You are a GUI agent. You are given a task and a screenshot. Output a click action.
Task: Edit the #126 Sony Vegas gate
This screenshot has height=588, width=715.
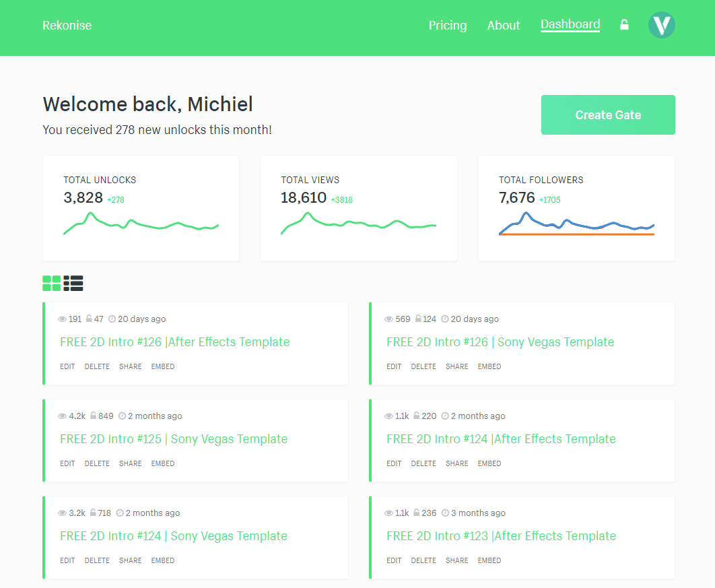(394, 366)
